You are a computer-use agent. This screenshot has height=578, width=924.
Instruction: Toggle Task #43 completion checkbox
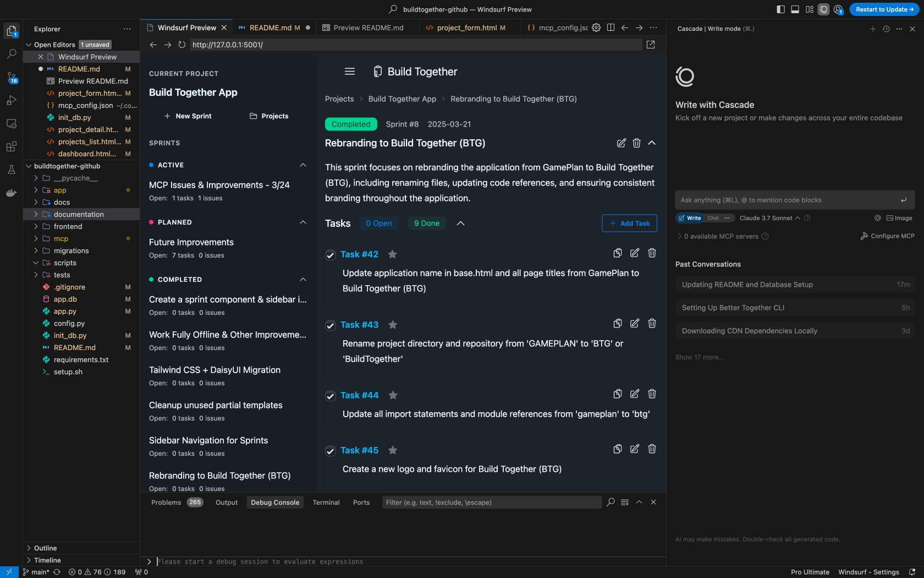(331, 325)
